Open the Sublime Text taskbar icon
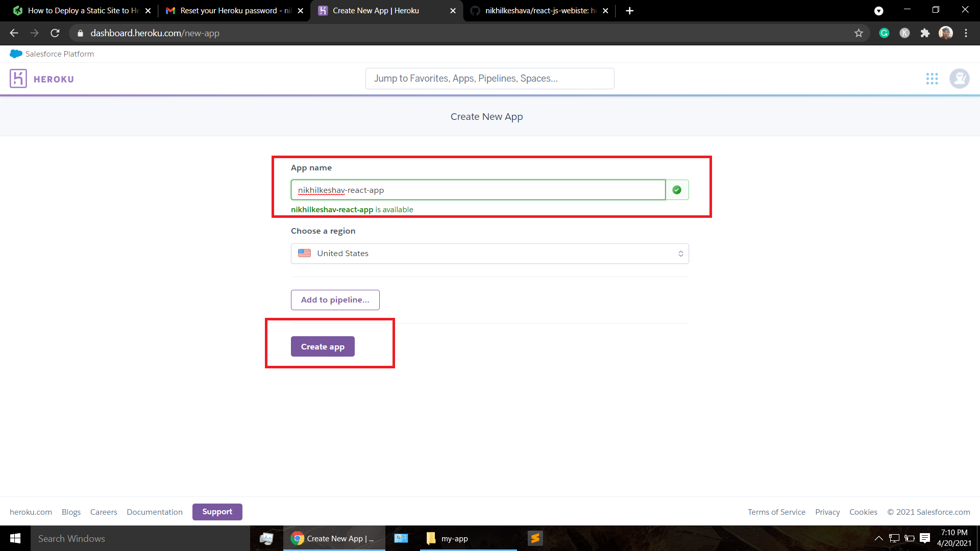 535,538
